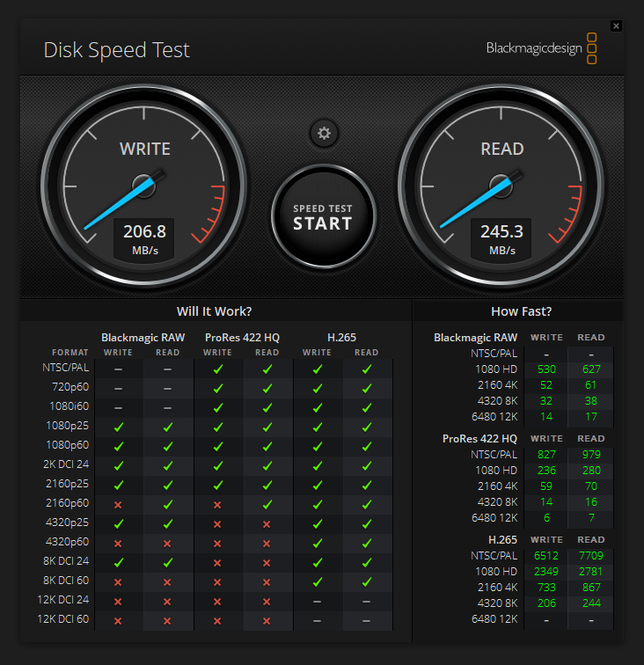Viewport: 644px width, 665px height.
Task: Click ProRes 422 HQ write checkmark for NTSC/PAL
Action: pos(217,368)
